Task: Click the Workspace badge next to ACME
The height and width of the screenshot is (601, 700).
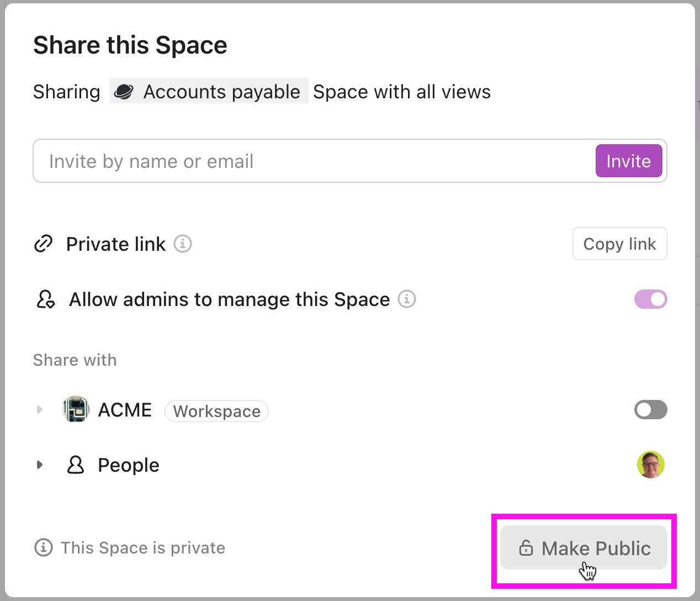Action: pos(216,411)
